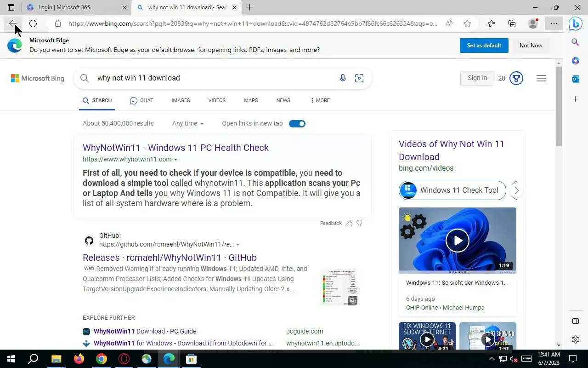The width and height of the screenshot is (588, 368).
Task: Open GitHub result screenshot thumbnail
Action: 339,287
